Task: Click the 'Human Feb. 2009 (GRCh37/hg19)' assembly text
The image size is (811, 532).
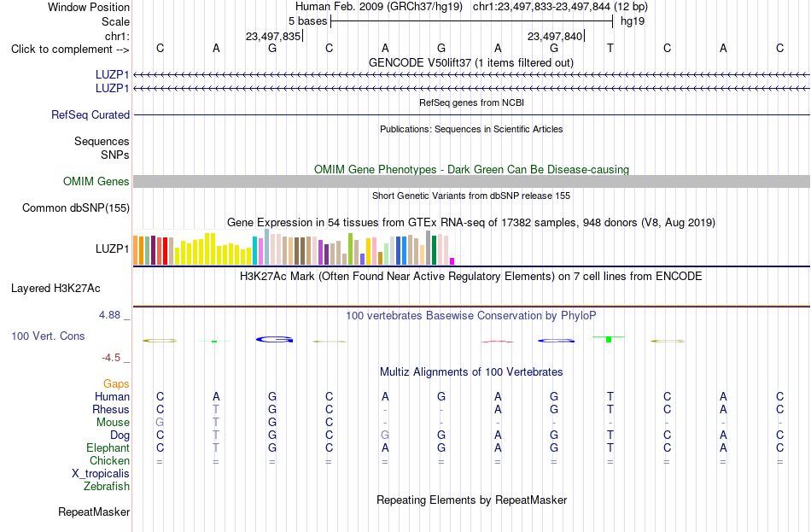Action: pos(378,7)
